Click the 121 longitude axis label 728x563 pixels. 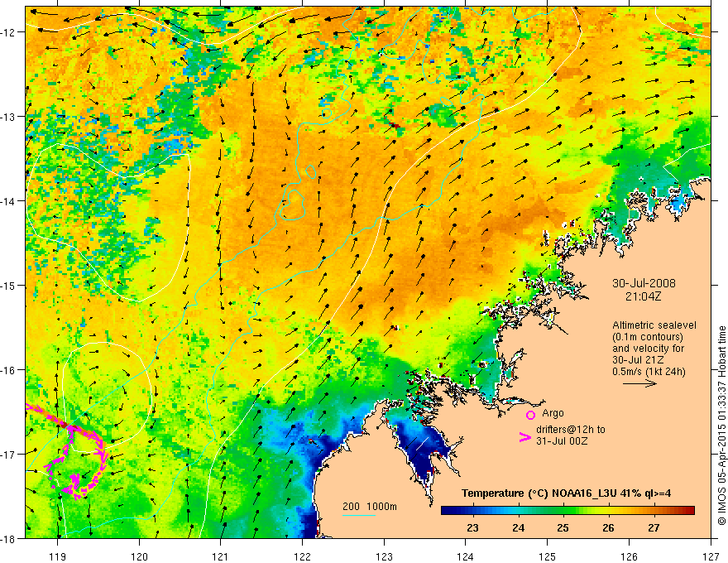(221, 556)
